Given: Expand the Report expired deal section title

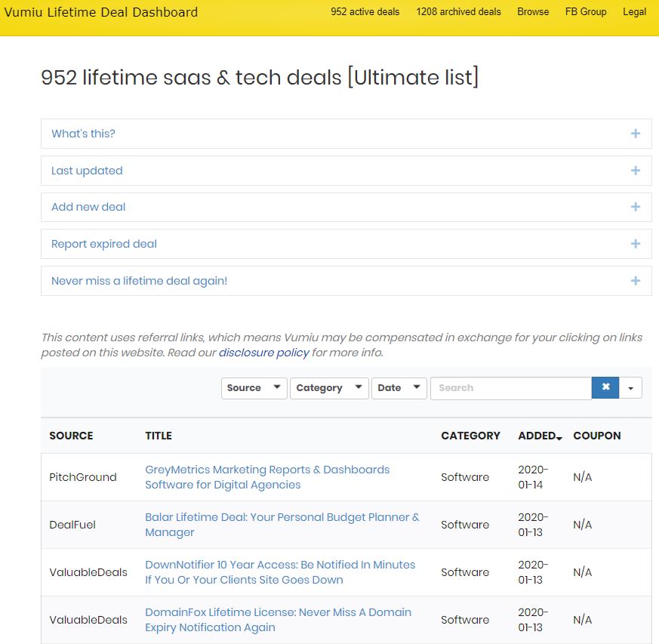Looking at the screenshot, I should pyautogui.click(x=104, y=244).
